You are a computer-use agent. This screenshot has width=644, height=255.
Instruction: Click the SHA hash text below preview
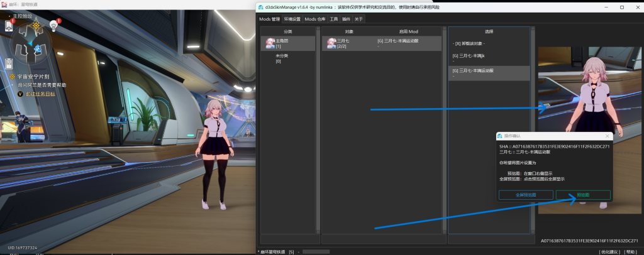pyautogui.click(x=589, y=241)
